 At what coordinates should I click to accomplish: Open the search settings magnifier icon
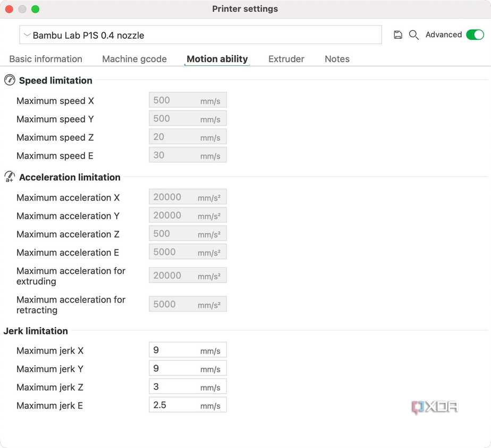coord(413,35)
